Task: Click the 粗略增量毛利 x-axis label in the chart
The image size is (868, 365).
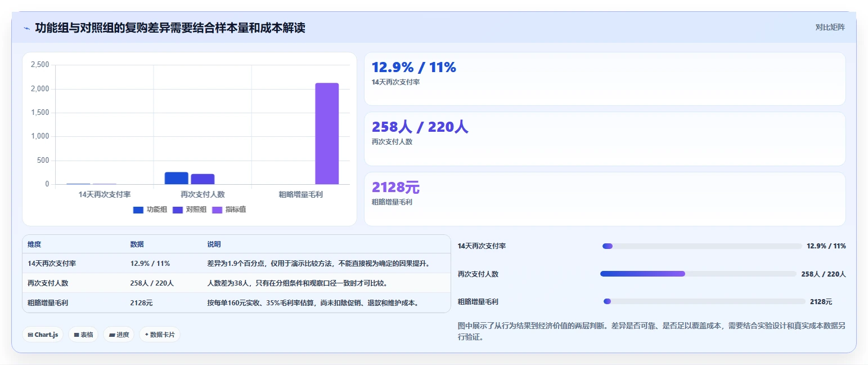Action: coord(300,194)
